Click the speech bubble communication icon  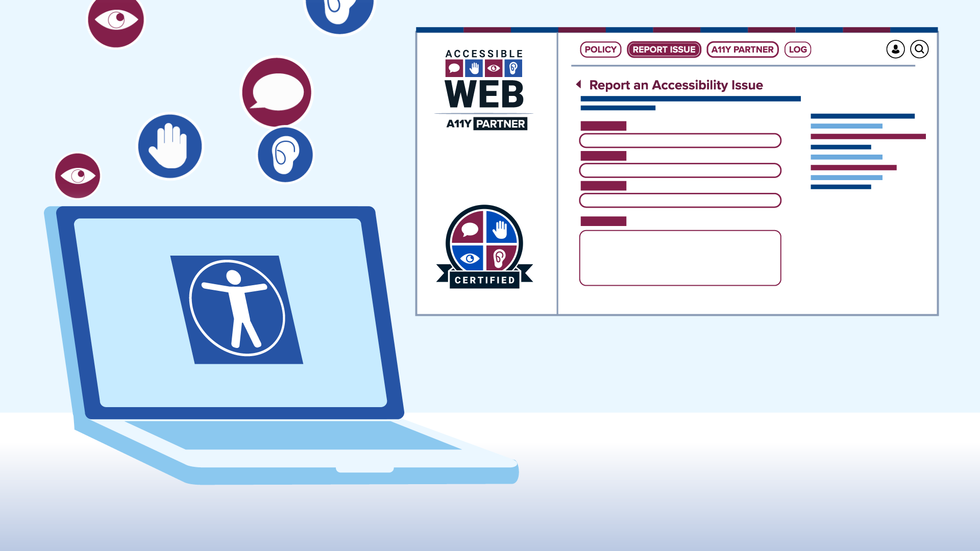[x=275, y=91]
